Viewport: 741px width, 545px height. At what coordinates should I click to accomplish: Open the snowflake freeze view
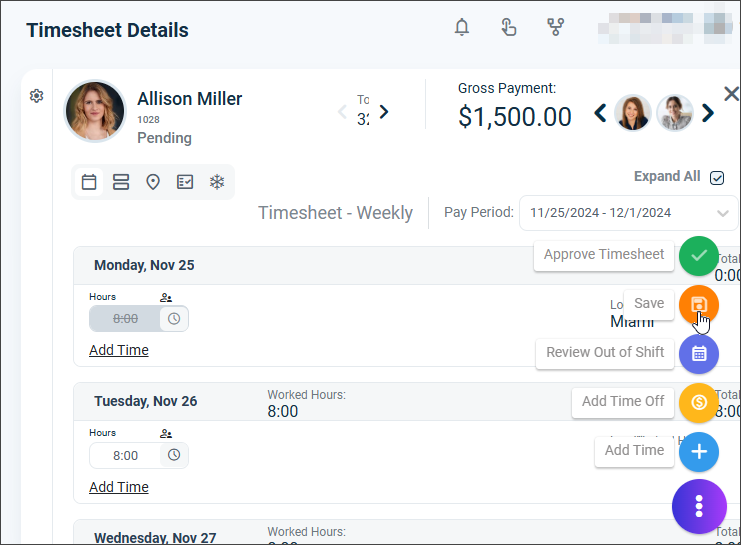pyautogui.click(x=217, y=182)
